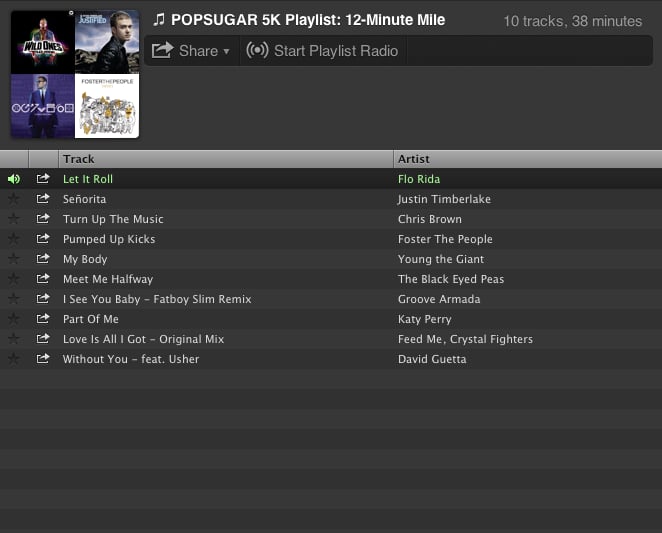Screen dimensions: 662x533
Task: Share the I See You Baby track
Action: (x=43, y=299)
